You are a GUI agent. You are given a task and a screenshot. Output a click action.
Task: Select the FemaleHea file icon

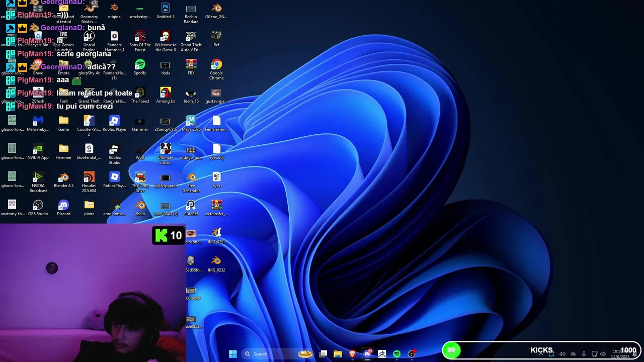(x=216, y=124)
